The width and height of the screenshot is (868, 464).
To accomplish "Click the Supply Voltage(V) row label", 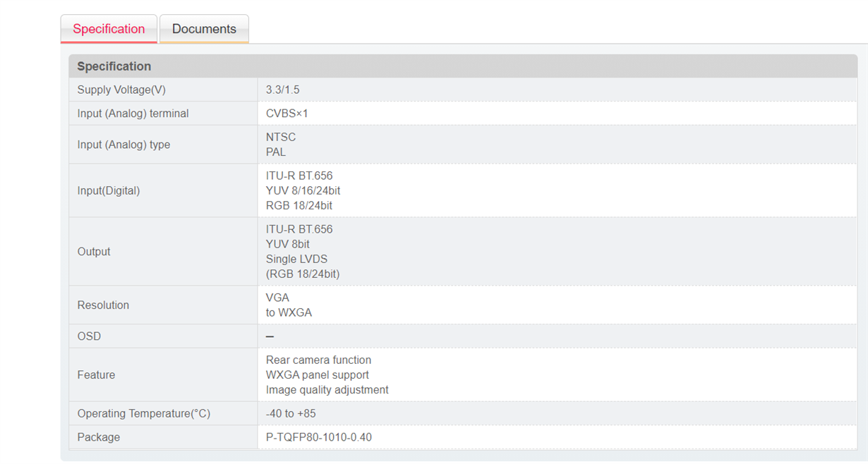I will coord(121,90).
